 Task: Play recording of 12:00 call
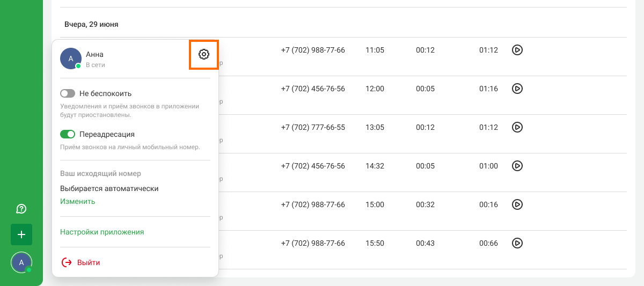(517, 89)
